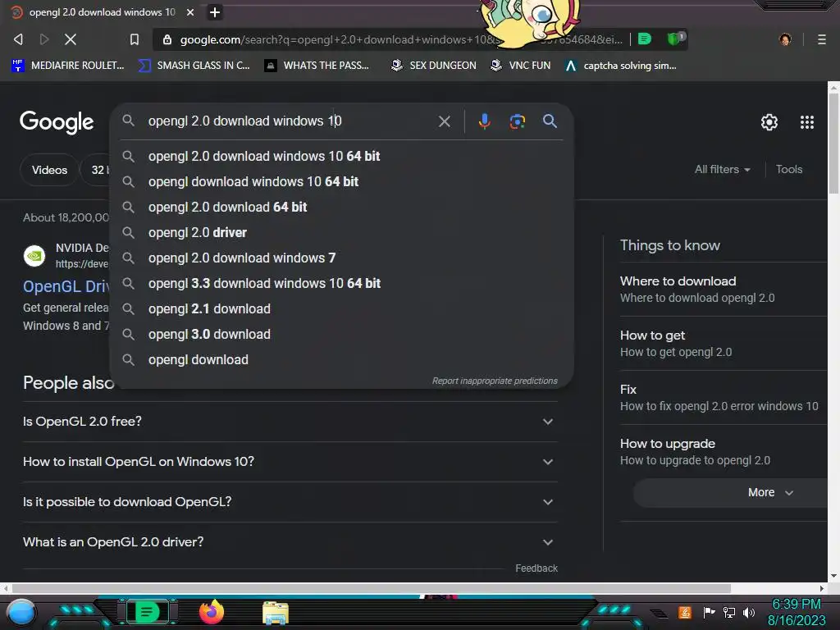Open the captcha solving sim... bookmark
Screen dimensions: 840x630
[x=621, y=66]
